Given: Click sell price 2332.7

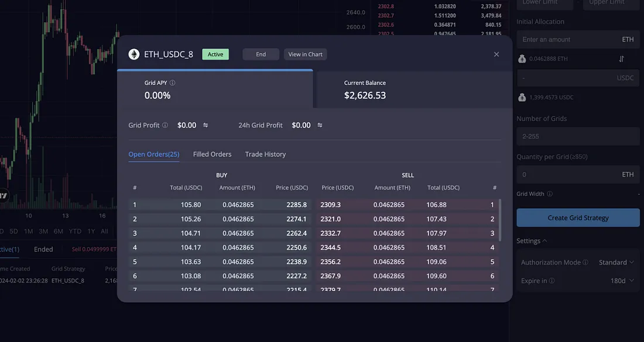Looking at the screenshot, I should click(331, 233).
